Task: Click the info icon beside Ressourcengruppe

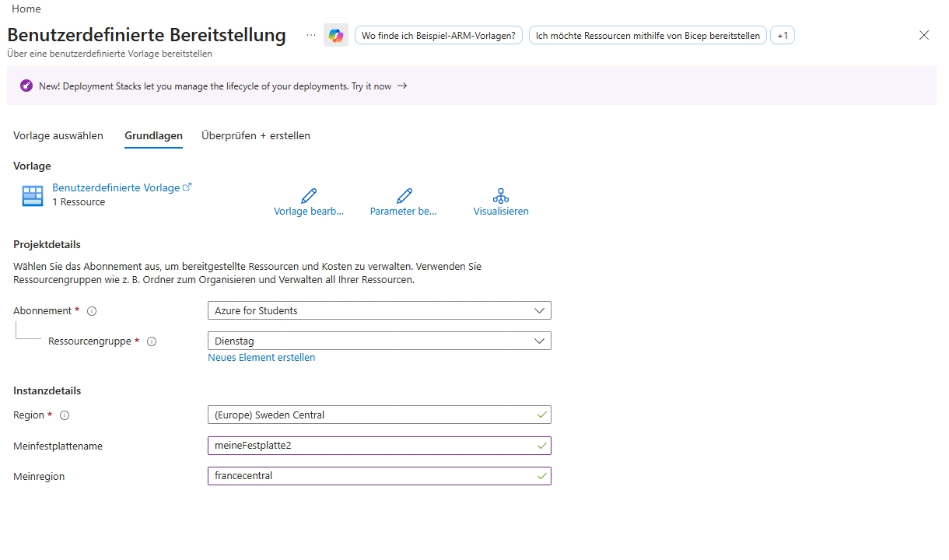Action: pos(152,341)
